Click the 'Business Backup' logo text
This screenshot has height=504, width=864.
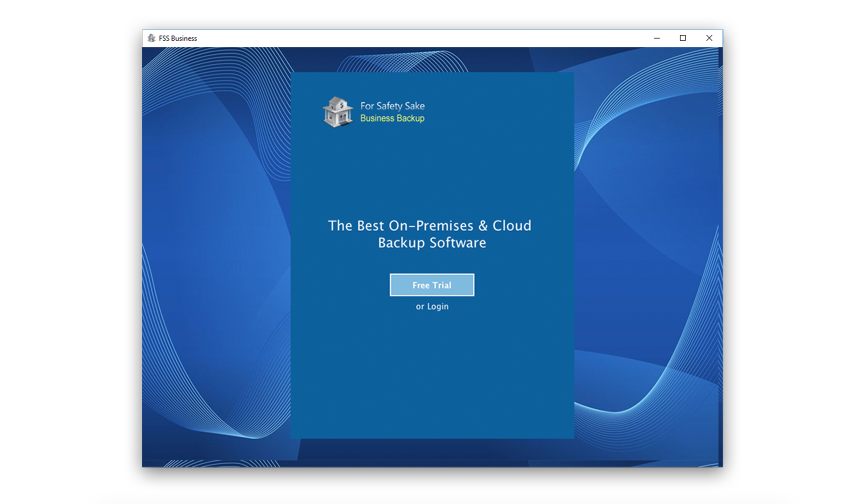(x=392, y=118)
